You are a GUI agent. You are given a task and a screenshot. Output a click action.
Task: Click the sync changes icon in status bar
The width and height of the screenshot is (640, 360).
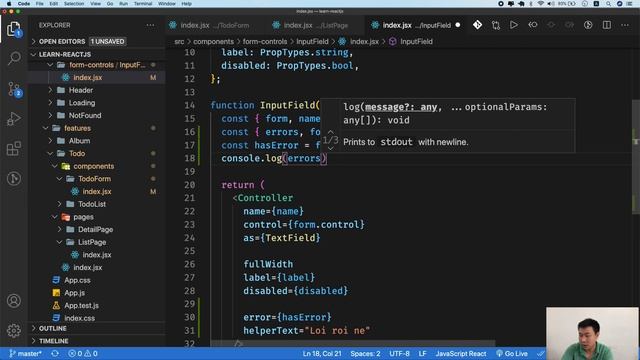[x=55, y=353]
